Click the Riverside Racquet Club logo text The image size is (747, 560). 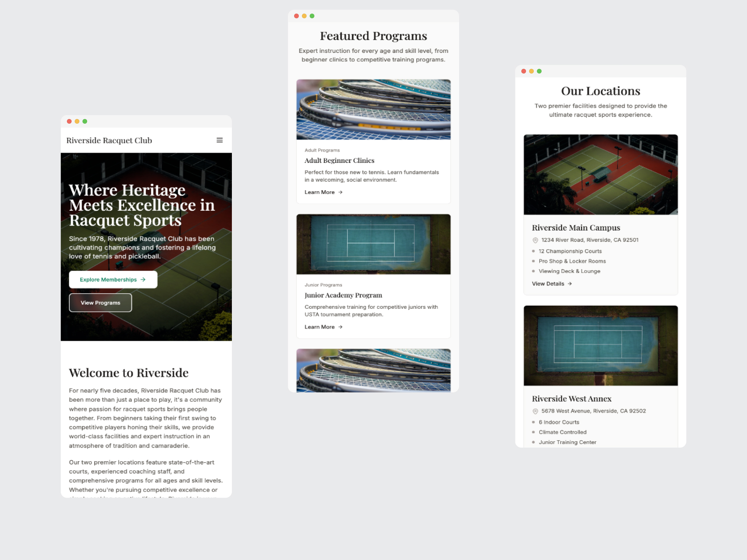pyautogui.click(x=109, y=140)
